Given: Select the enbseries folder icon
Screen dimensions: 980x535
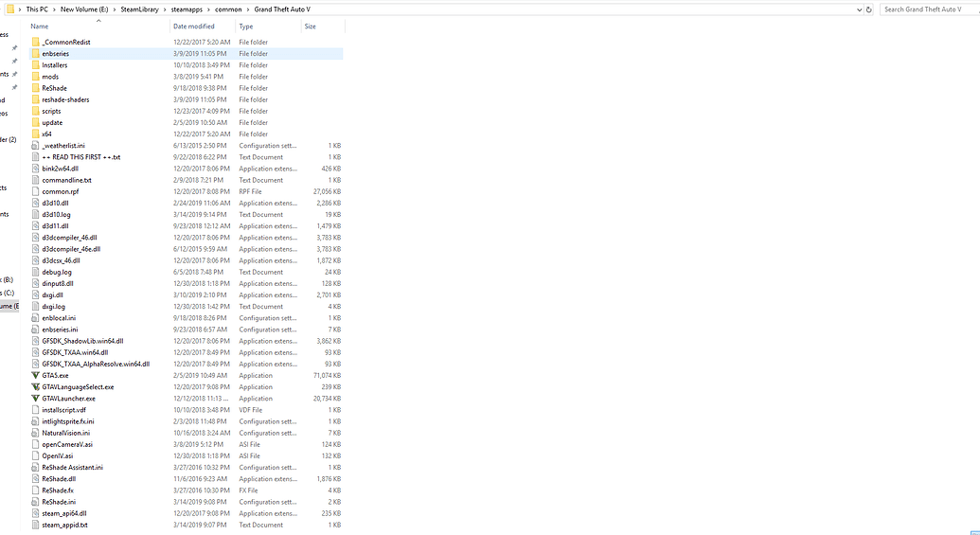Looking at the screenshot, I should [36, 54].
